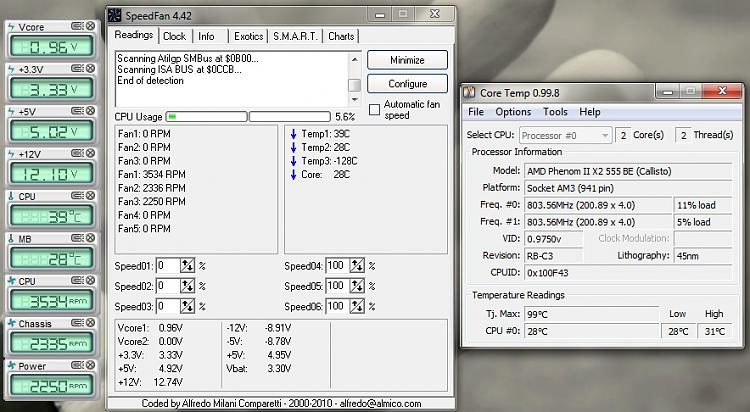Switch to the Charts tab
Image resolution: width=750 pixels, height=412 pixels.
(x=341, y=36)
